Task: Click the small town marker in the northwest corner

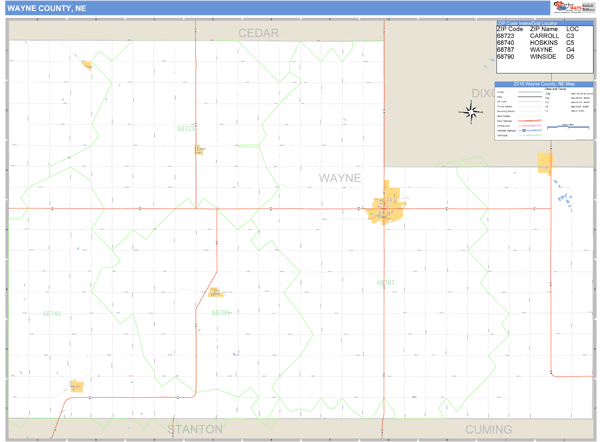Action: pos(87,65)
